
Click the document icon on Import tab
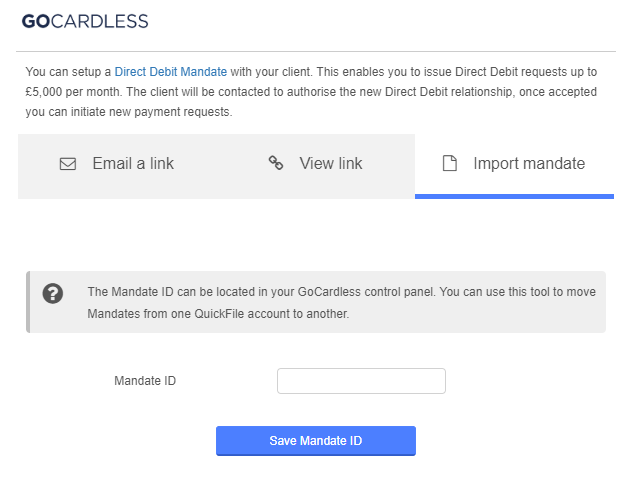click(x=450, y=164)
